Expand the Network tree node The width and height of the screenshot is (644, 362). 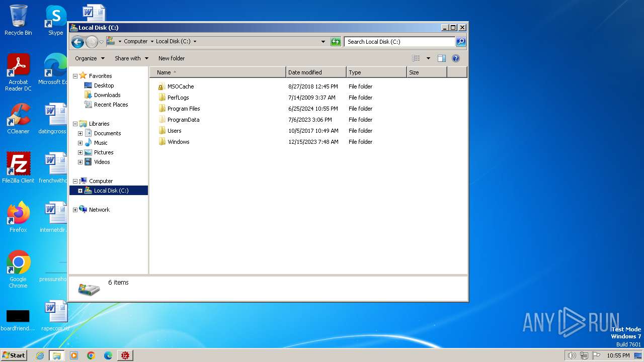click(x=75, y=210)
